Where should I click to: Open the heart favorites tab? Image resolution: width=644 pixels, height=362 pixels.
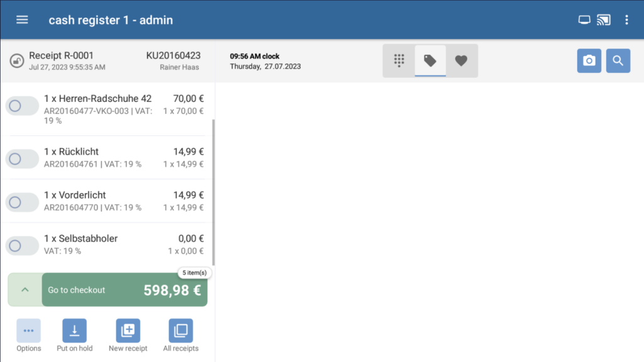point(462,61)
